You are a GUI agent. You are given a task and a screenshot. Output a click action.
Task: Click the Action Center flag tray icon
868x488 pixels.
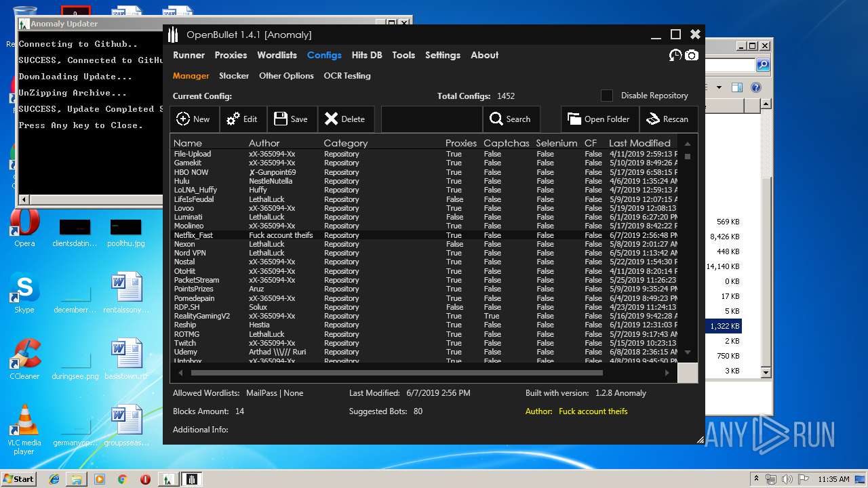[x=802, y=479]
